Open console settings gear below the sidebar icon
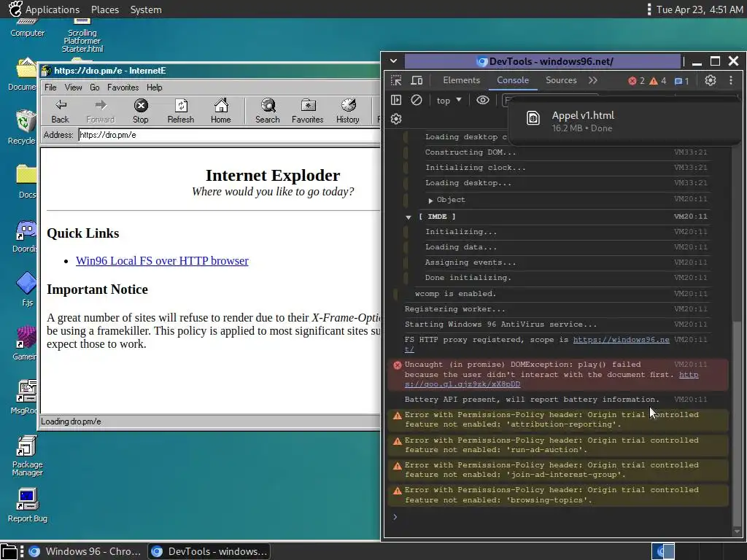The image size is (747, 560). (396, 119)
